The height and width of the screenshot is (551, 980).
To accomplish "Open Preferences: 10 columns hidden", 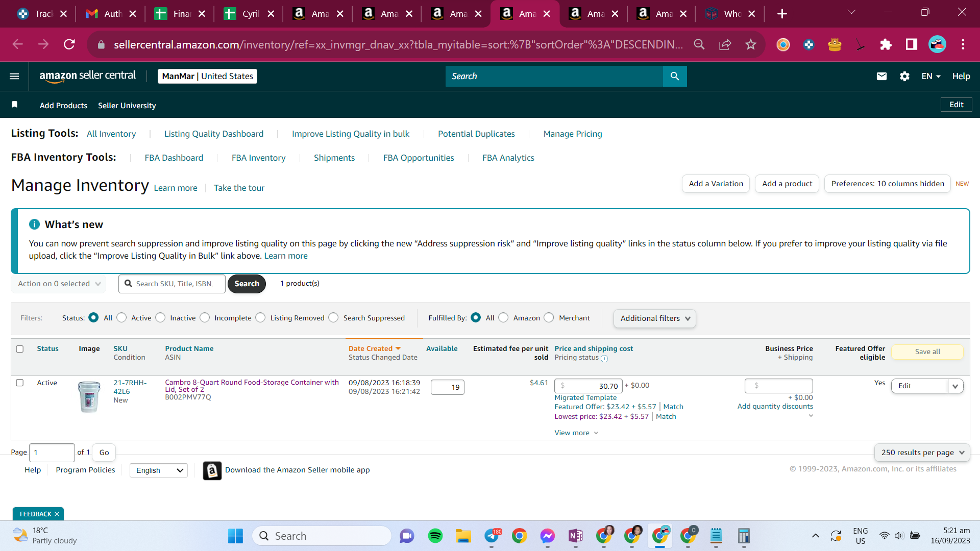I will 888,184.
